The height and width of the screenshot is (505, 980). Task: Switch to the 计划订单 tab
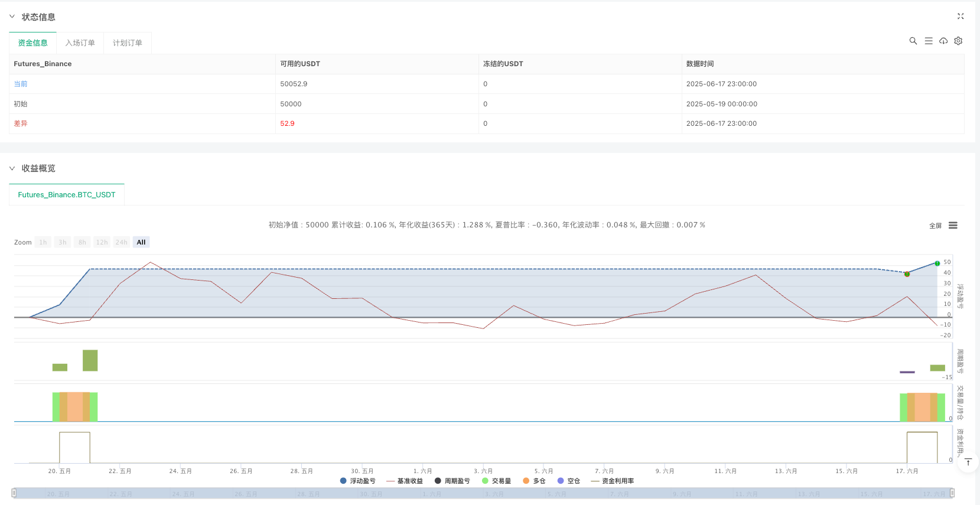128,43
